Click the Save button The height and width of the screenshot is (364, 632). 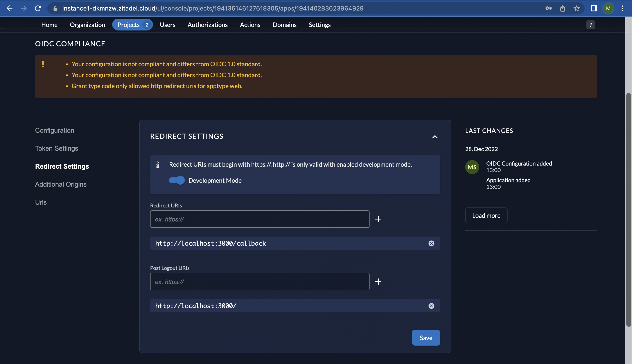click(x=426, y=337)
